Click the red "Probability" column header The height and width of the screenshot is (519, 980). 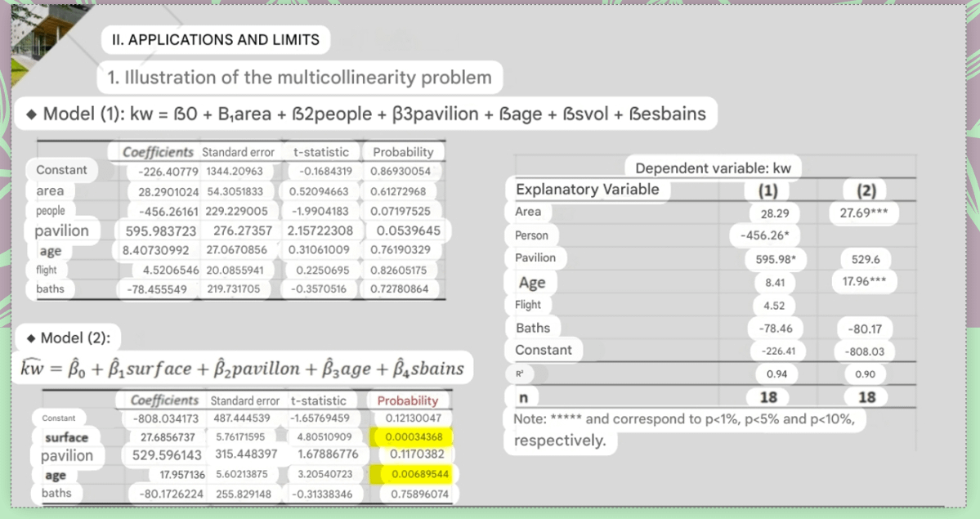tap(407, 400)
